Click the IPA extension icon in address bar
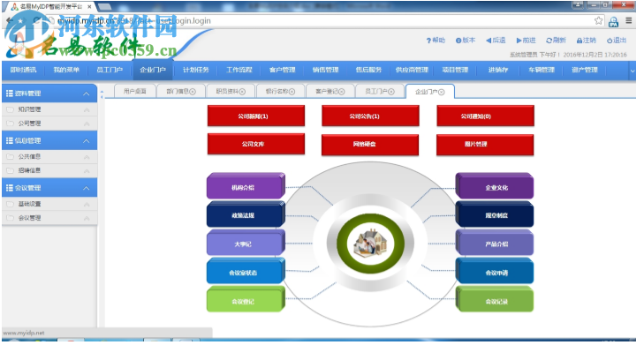 click(x=614, y=21)
